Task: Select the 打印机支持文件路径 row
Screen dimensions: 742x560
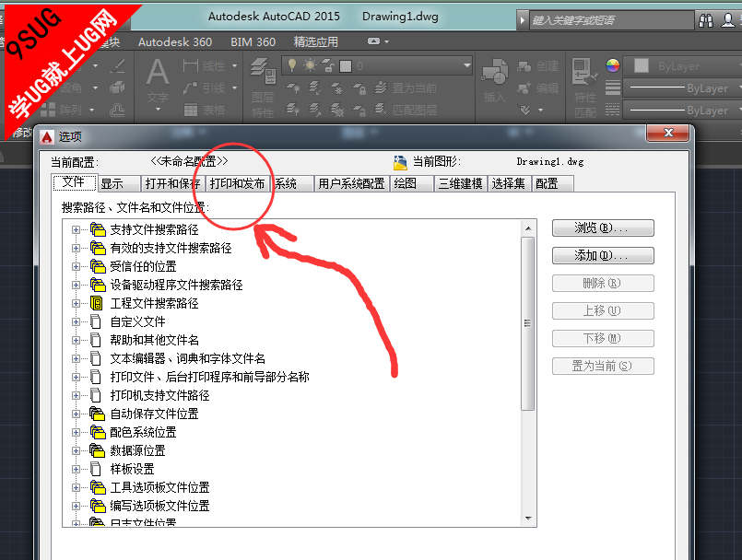Action: pyautogui.click(x=159, y=396)
